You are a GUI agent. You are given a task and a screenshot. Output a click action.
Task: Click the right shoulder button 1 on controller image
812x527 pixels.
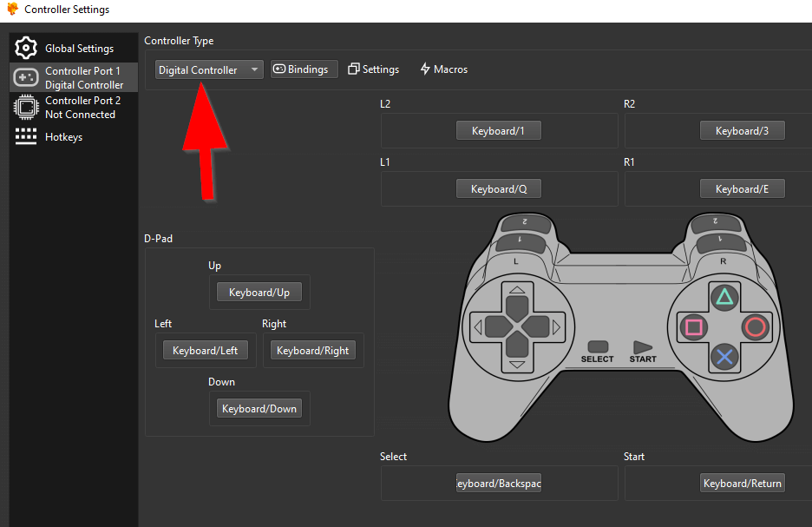click(720, 241)
